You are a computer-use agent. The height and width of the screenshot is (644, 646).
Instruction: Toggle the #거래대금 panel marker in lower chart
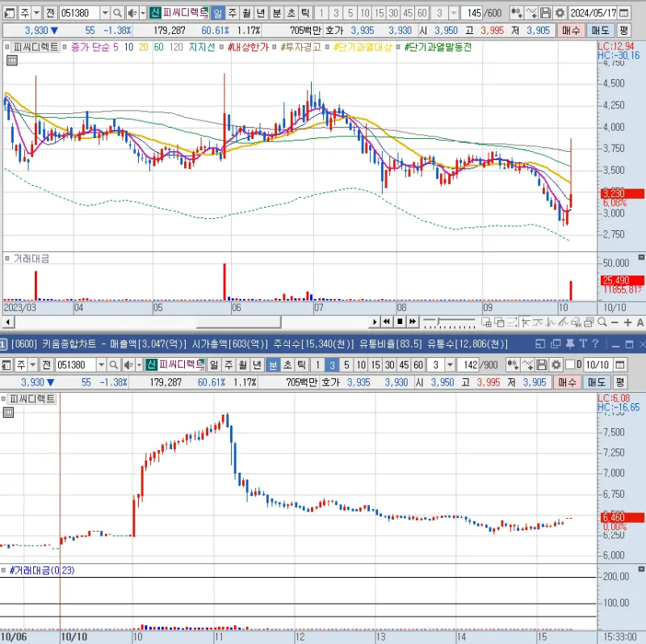coord(4,570)
